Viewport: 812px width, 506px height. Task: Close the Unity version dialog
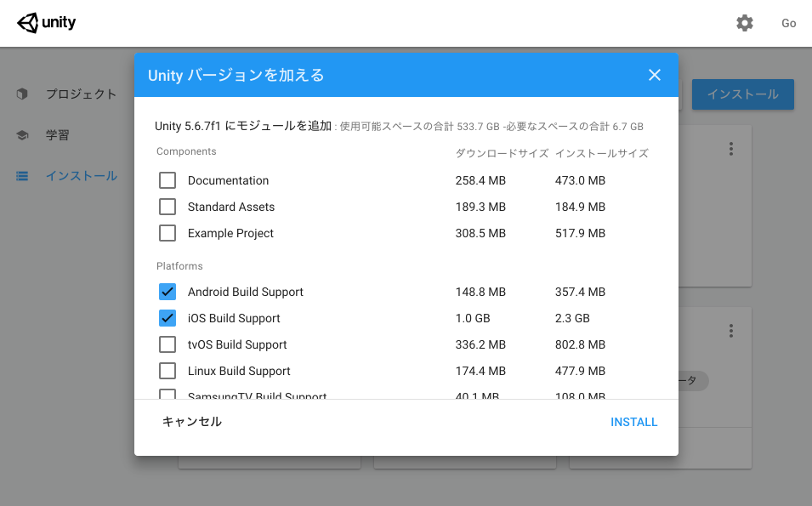[655, 75]
